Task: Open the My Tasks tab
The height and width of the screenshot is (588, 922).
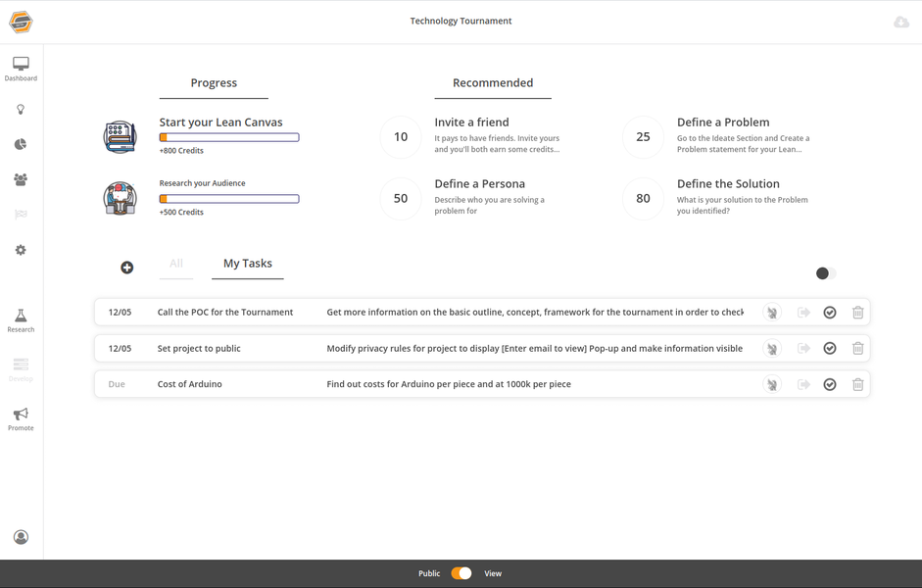Action: point(247,264)
